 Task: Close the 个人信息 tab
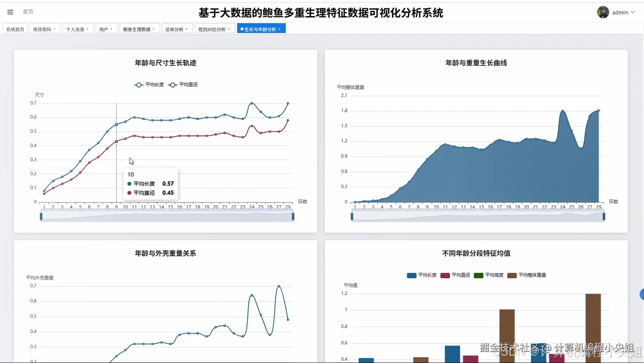[x=87, y=29]
